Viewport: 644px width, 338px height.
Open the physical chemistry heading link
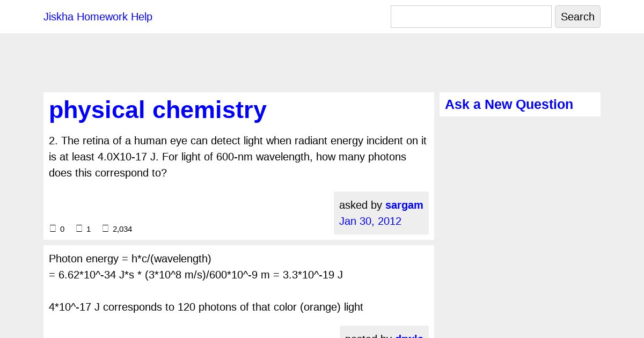158,110
